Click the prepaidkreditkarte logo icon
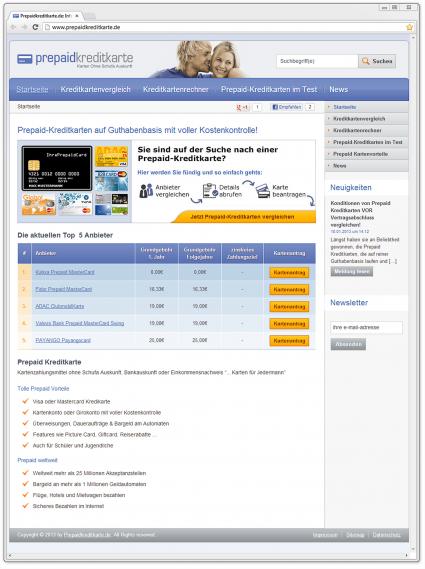This screenshot has width=425, height=569. pos(25,59)
